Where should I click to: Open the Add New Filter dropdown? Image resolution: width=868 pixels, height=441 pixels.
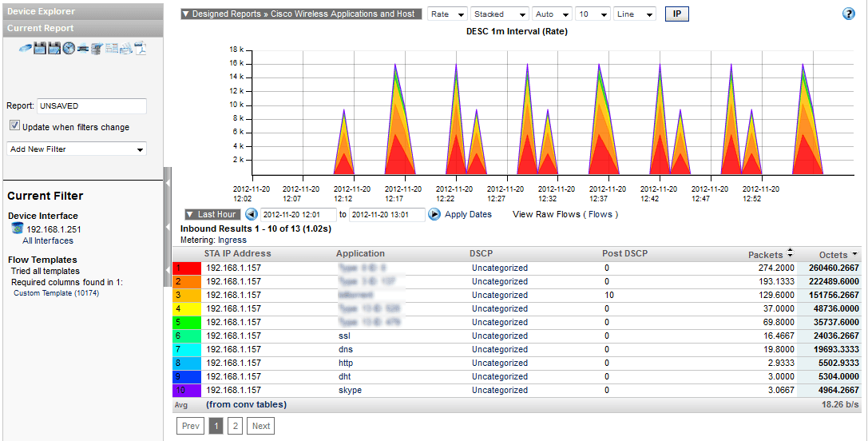[76, 149]
